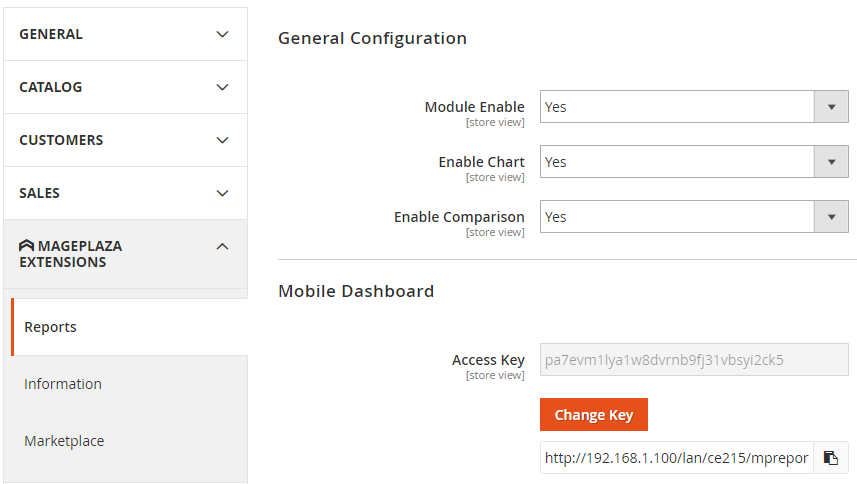Click the General Configuration section heading

pos(372,39)
